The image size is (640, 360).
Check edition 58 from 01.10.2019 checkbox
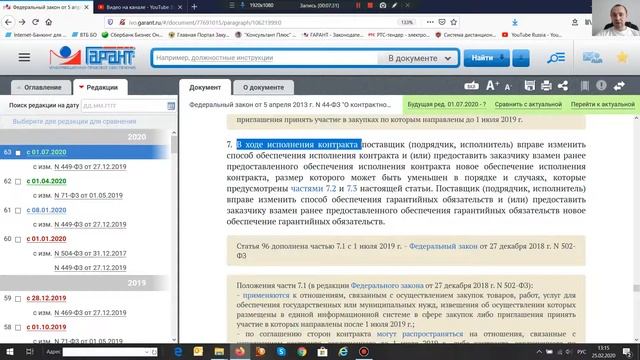pyautogui.click(x=18, y=328)
